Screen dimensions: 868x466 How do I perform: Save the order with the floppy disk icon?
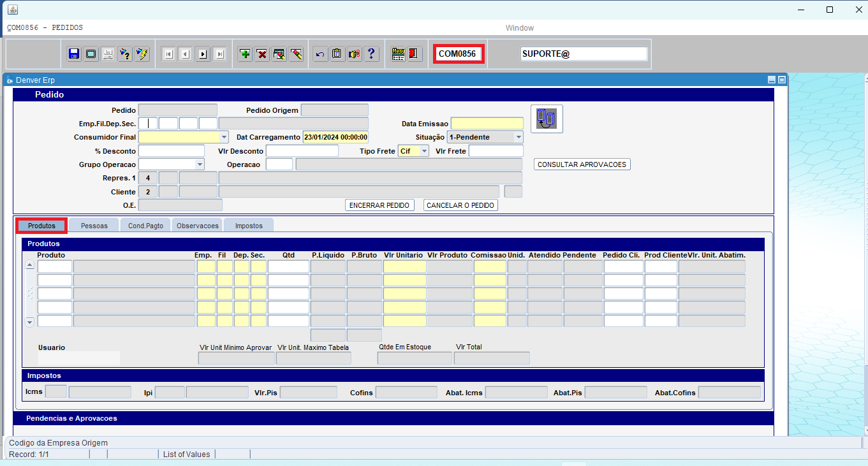pyautogui.click(x=74, y=54)
